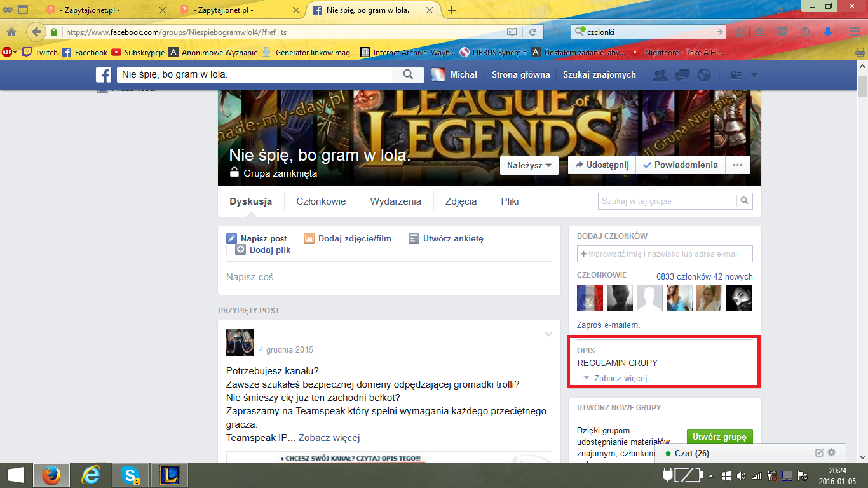
Task: Switch to the Członkowie tab
Action: click(321, 201)
